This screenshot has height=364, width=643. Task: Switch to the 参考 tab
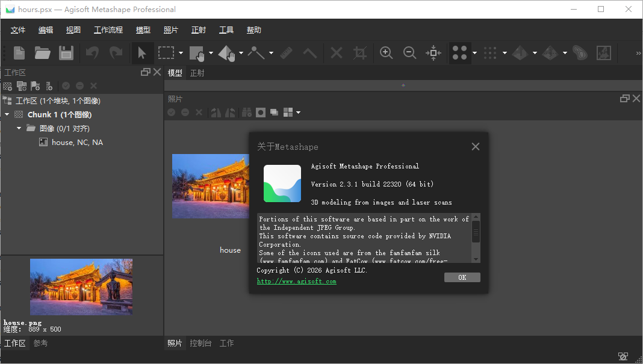40,343
